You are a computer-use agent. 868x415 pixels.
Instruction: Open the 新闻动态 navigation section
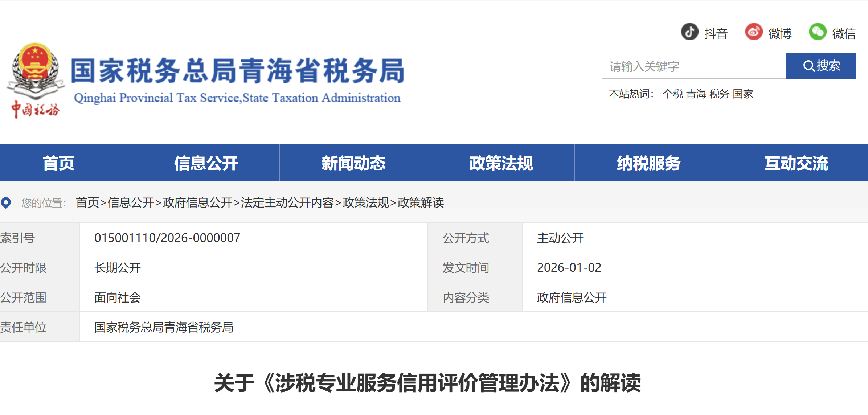coord(353,163)
